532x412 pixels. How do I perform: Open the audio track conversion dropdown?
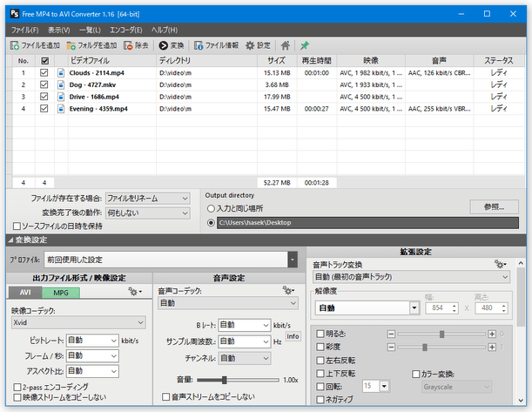pyautogui.click(x=411, y=277)
